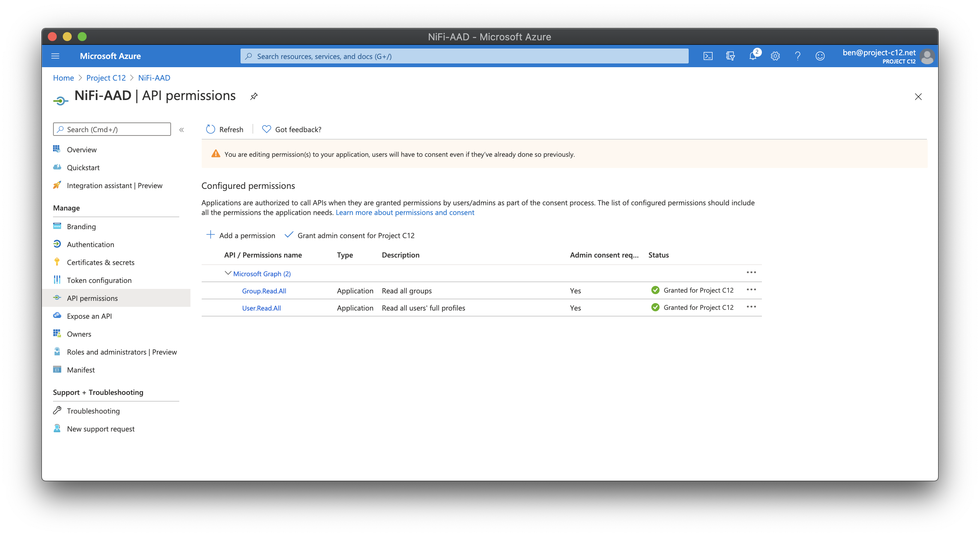Click the Refresh button

tap(224, 130)
